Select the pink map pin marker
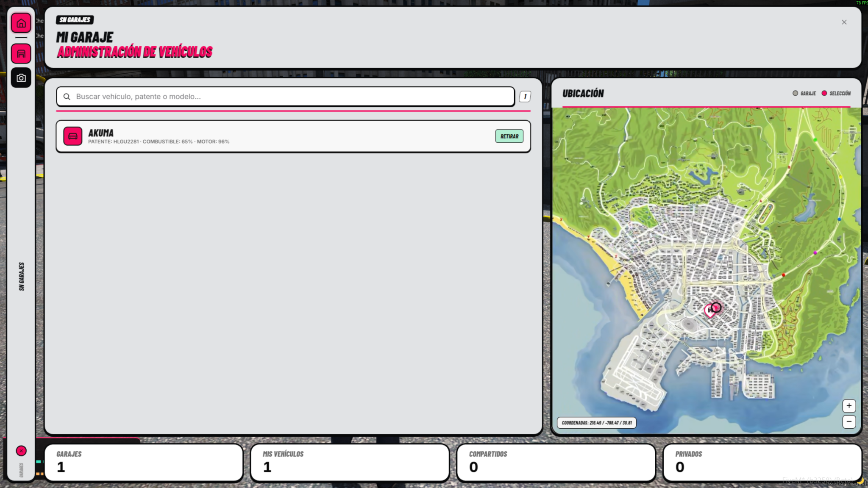This screenshot has height=488, width=868. coord(710,311)
